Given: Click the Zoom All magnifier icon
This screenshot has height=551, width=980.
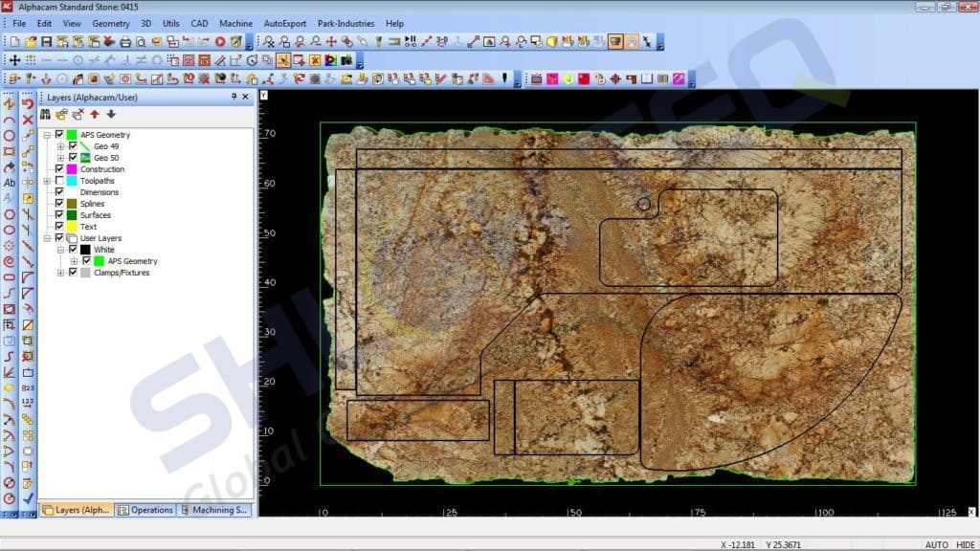Looking at the screenshot, I should coord(269,42).
